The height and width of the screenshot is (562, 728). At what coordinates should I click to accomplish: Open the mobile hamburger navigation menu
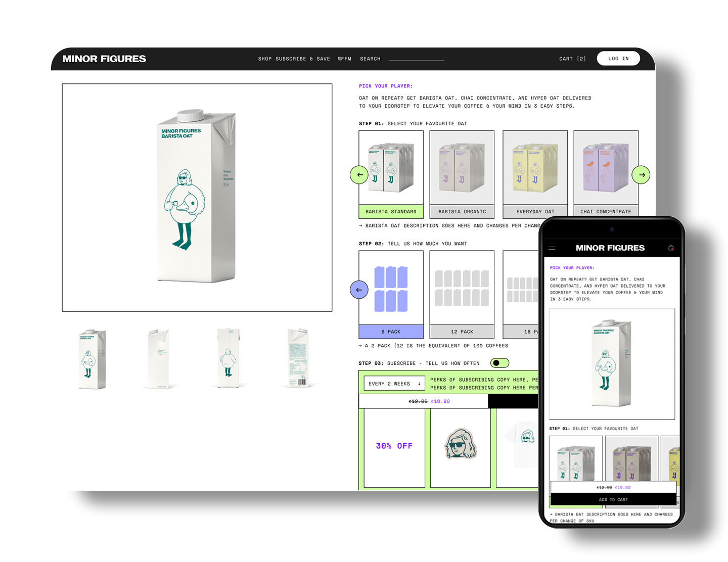552,248
